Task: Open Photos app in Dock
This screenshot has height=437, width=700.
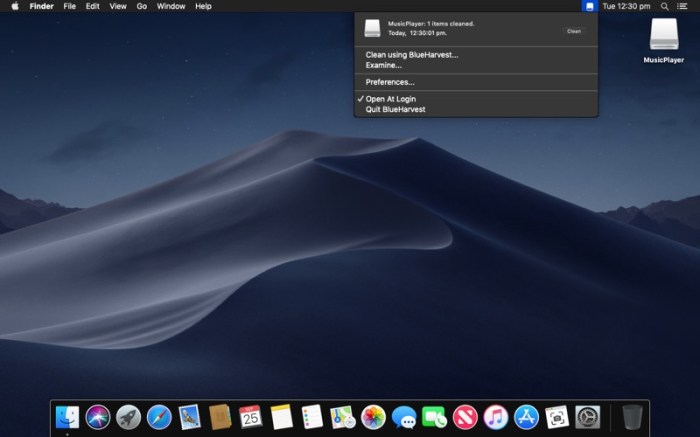Action: point(373,417)
